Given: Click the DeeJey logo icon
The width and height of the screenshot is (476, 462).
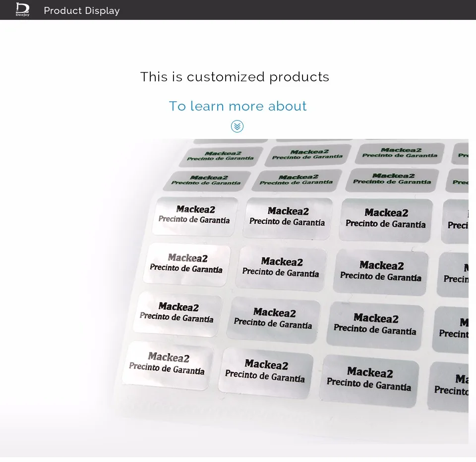Looking at the screenshot, I should pyautogui.click(x=22, y=9).
